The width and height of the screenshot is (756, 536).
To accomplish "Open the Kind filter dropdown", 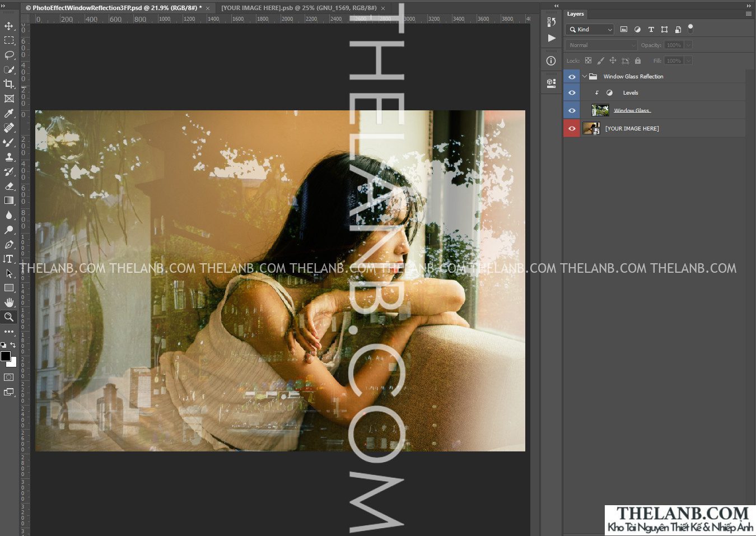I will pos(591,30).
